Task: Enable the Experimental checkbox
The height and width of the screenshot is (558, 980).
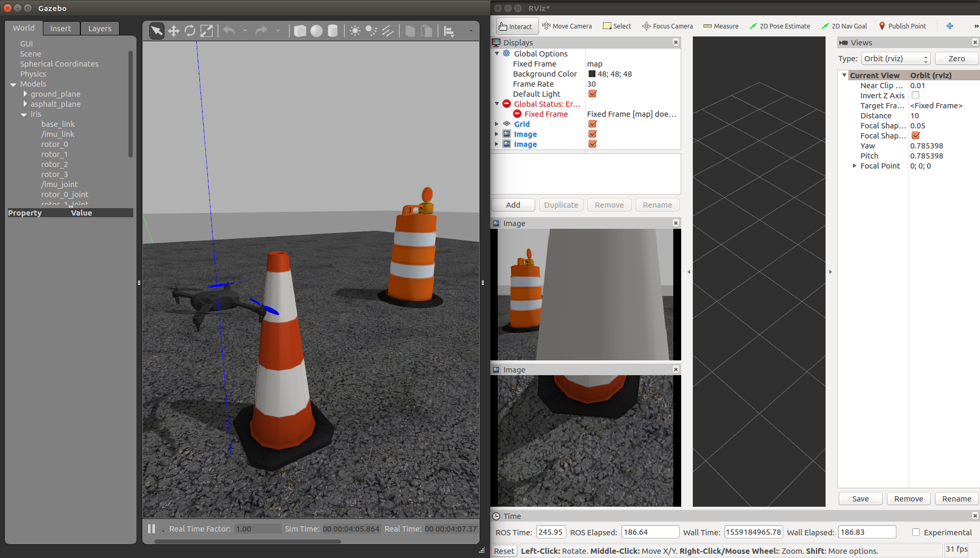Action: coord(916,532)
